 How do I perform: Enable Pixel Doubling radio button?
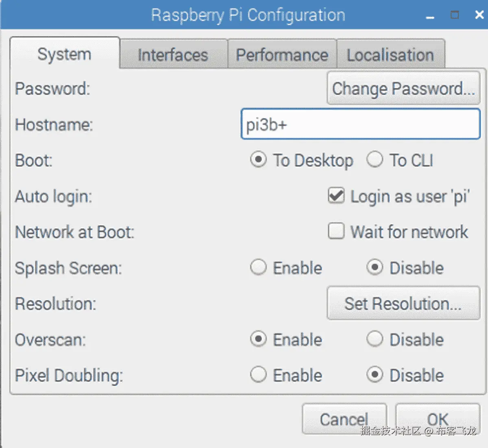259,375
